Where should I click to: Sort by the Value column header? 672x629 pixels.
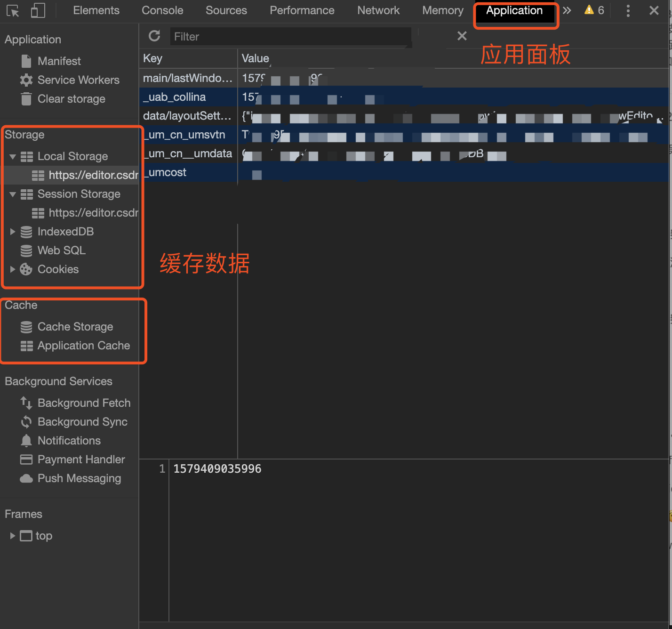point(453,58)
